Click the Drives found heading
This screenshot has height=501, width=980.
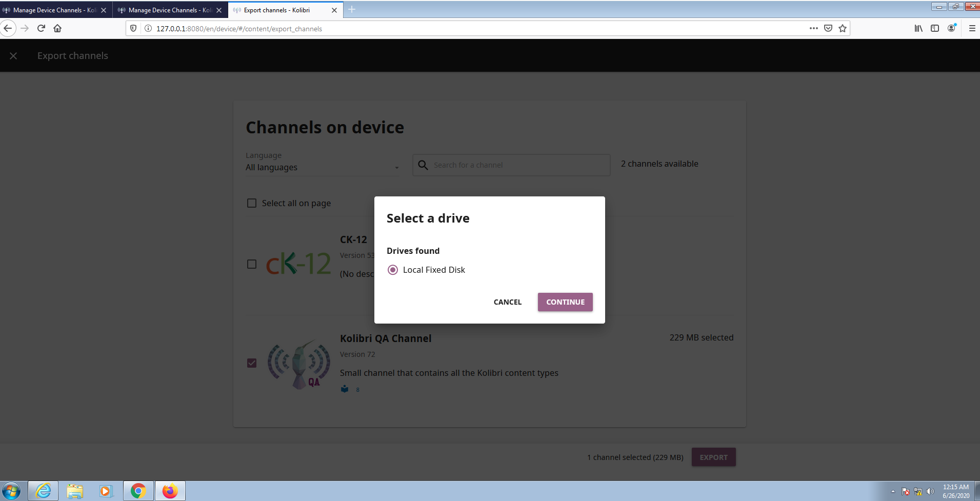[413, 251]
